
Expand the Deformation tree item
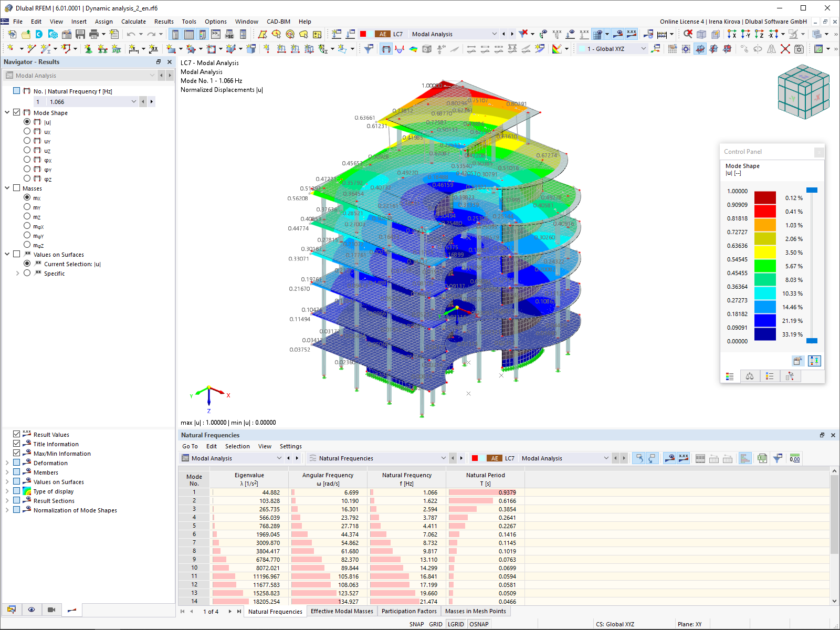click(x=7, y=463)
